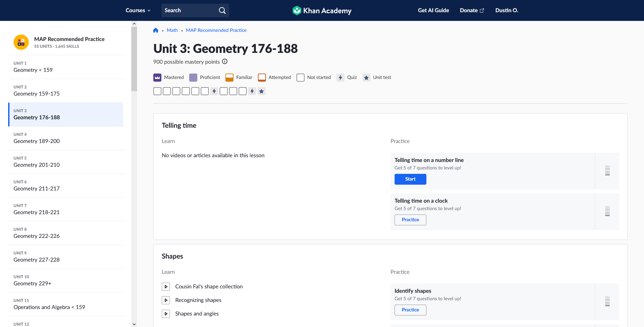644x327 pixels.
Task: Click the Telling time lesson heading
Action: click(179, 125)
